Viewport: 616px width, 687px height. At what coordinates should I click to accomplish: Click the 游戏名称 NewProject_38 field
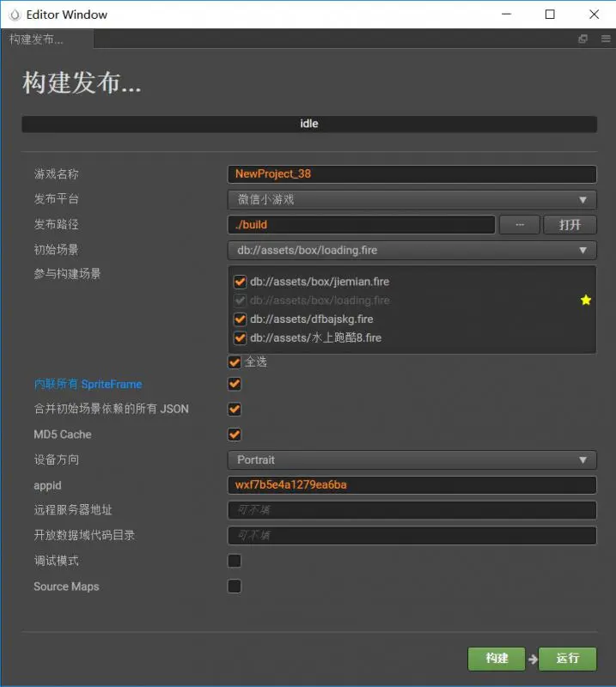[x=412, y=174]
